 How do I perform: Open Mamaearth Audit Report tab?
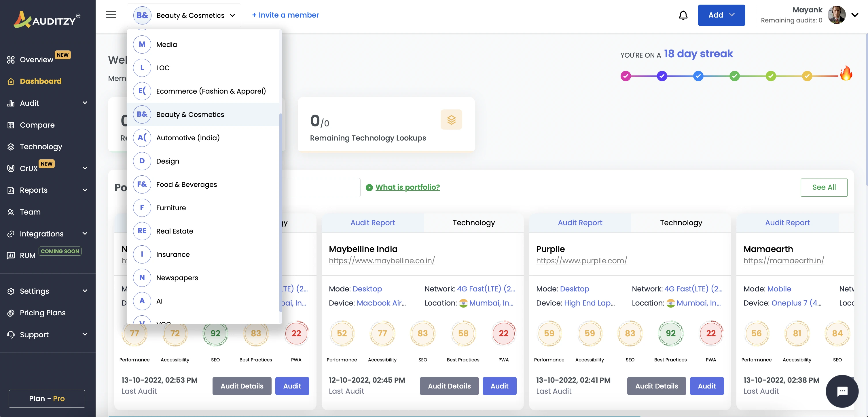point(787,223)
